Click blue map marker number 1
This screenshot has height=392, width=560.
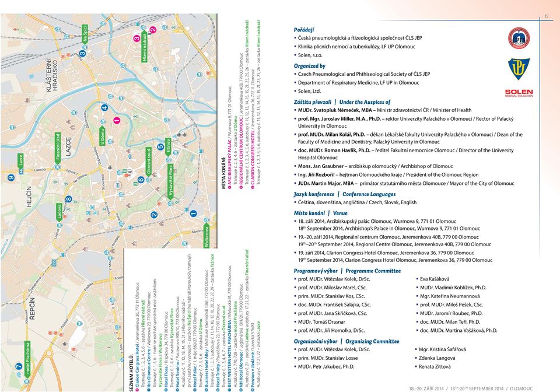(x=193, y=213)
